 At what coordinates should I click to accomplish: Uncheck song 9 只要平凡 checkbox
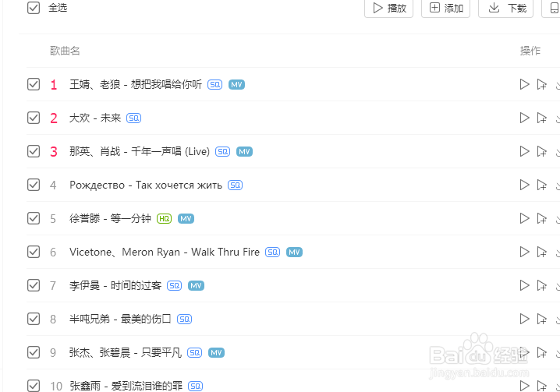34,352
